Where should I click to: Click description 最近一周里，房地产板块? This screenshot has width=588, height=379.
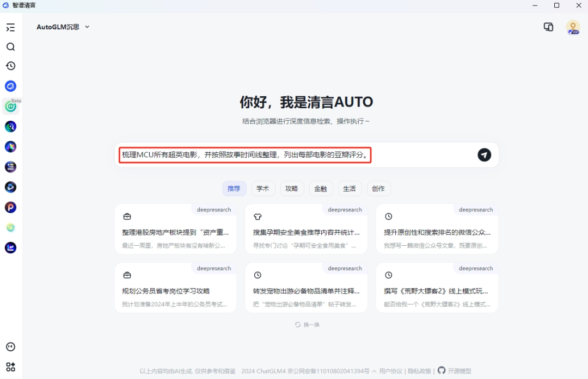pos(174,246)
